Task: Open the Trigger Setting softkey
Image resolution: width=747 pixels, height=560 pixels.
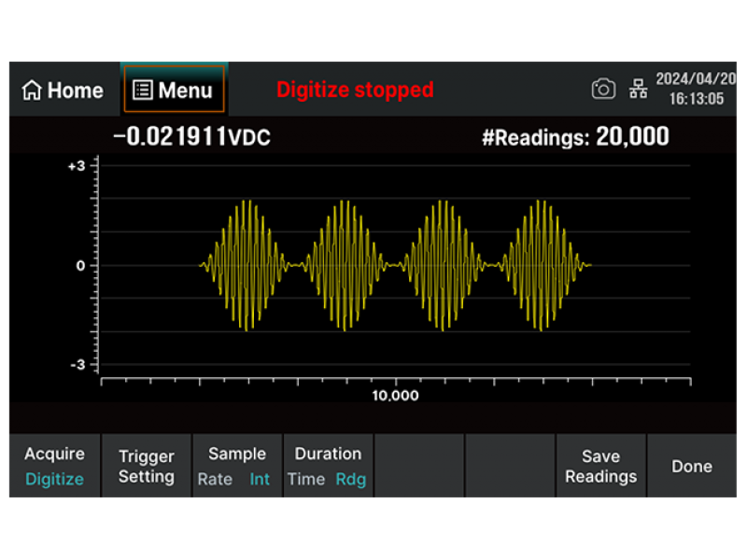Action: (147, 467)
